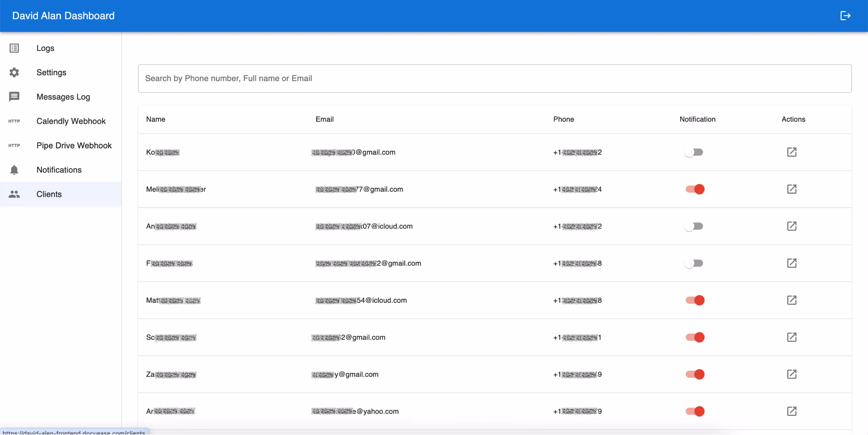Click the Notification column header
The image size is (868, 435).
[697, 119]
